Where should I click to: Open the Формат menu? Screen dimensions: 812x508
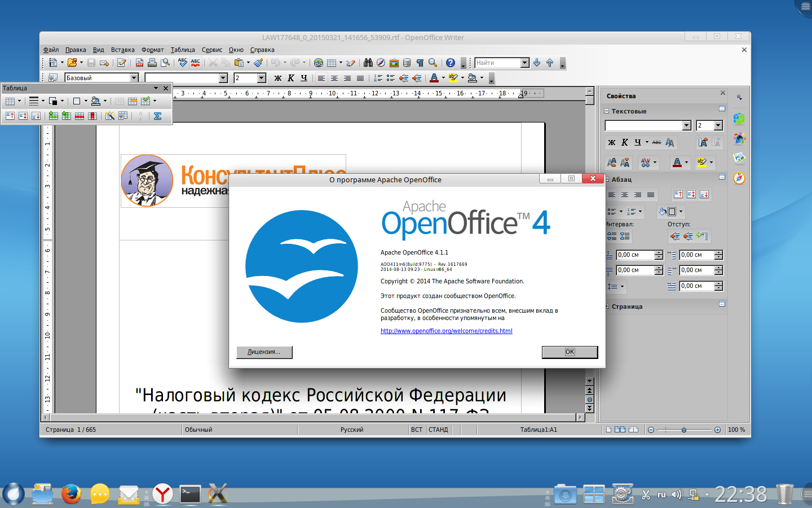[x=152, y=50]
